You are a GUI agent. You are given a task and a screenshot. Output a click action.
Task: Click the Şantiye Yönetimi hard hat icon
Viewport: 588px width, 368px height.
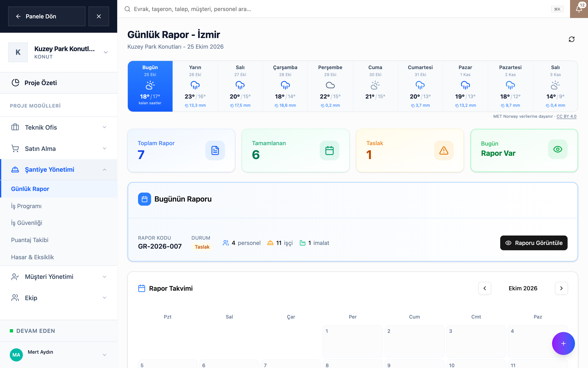tap(15, 170)
